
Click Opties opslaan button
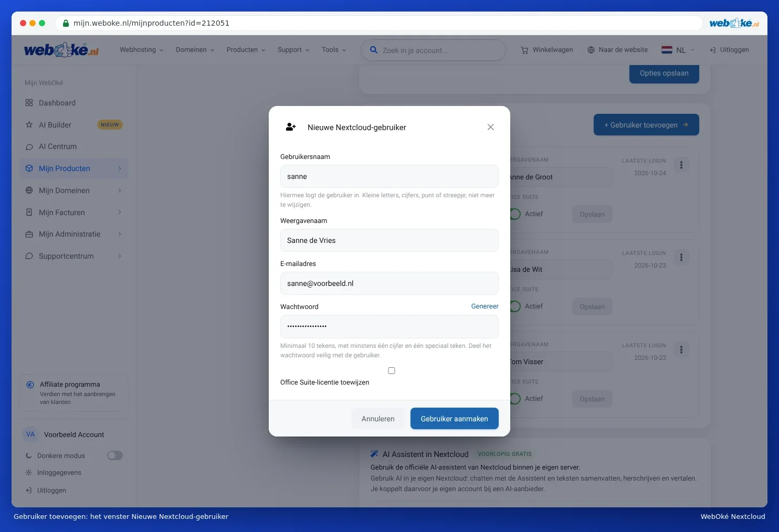664,73
